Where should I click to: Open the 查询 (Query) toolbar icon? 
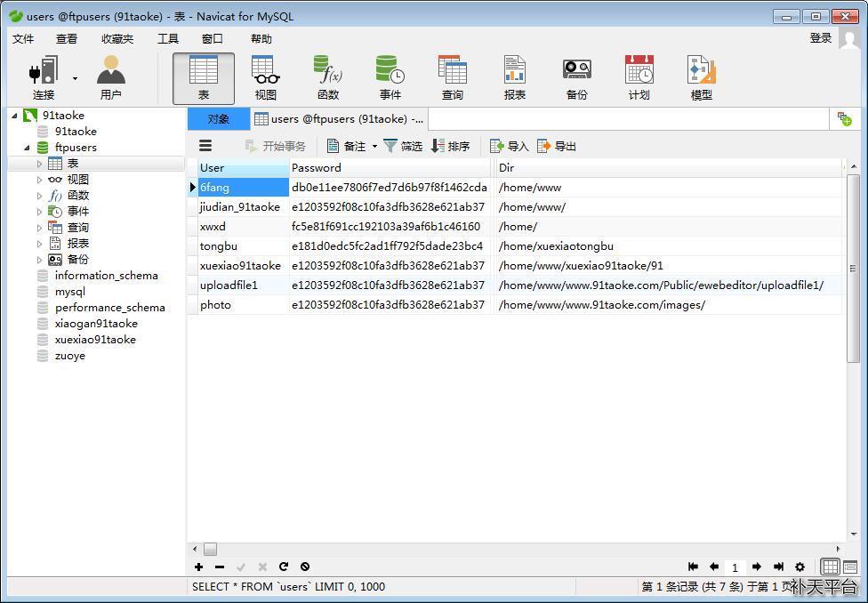pos(453,77)
